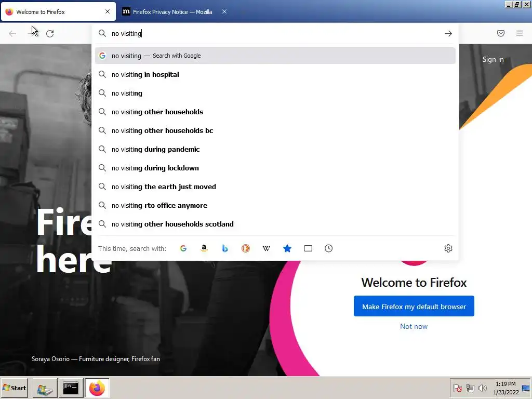Search with Google one-off icon
The image size is (532, 399).
click(183, 248)
